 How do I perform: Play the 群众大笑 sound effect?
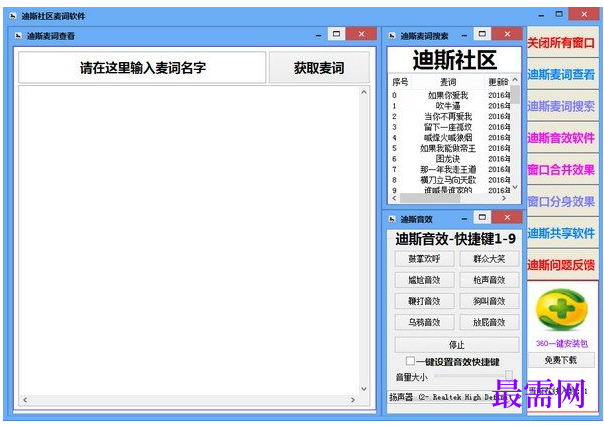(x=489, y=259)
